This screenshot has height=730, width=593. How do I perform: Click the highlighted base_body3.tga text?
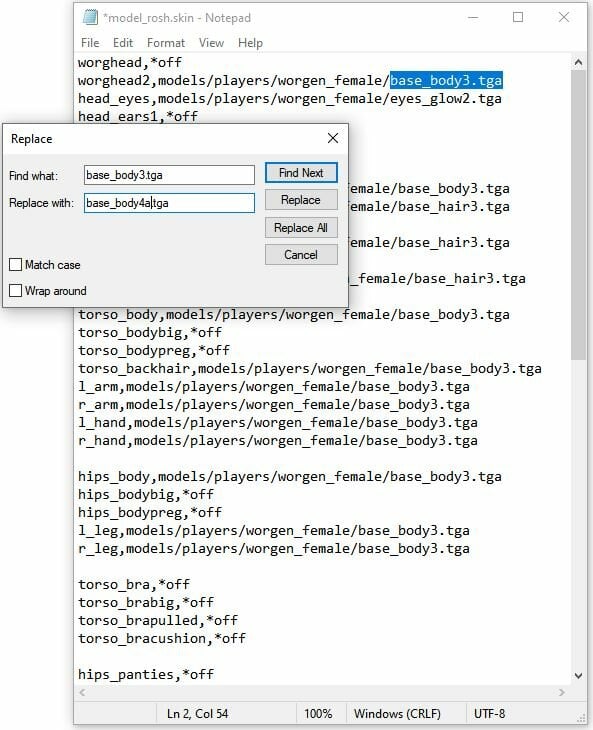pyautogui.click(x=446, y=81)
